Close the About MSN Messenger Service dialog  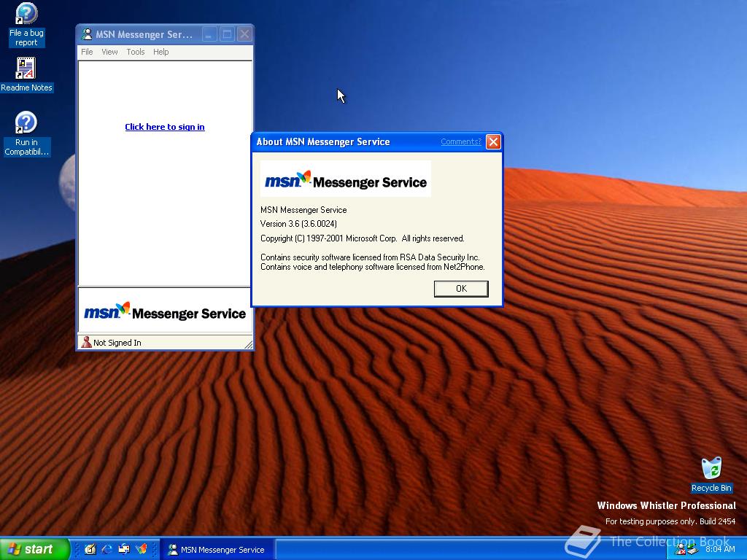point(493,142)
